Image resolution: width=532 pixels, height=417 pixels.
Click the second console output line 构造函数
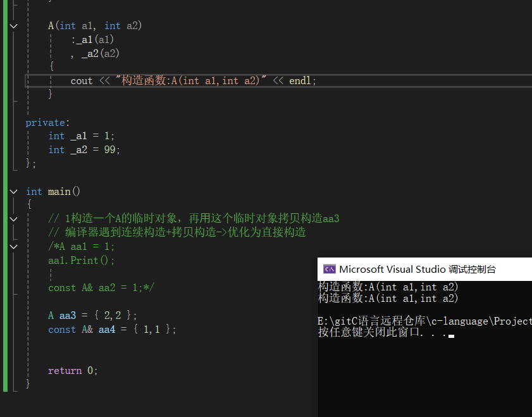(x=388, y=299)
